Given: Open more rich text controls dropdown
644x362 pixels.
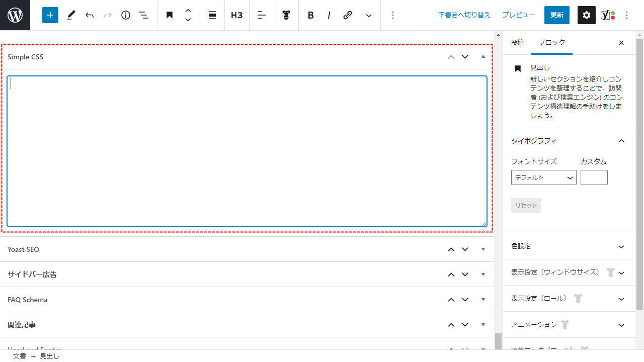Looking at the screenshot, I should coord(369,15).
